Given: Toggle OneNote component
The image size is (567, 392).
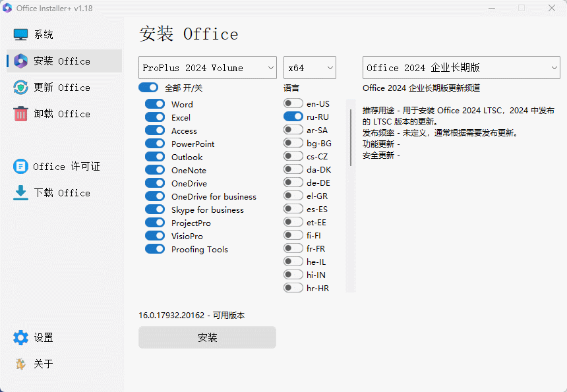Looking at the screenshot, I should tap(155, 170).
